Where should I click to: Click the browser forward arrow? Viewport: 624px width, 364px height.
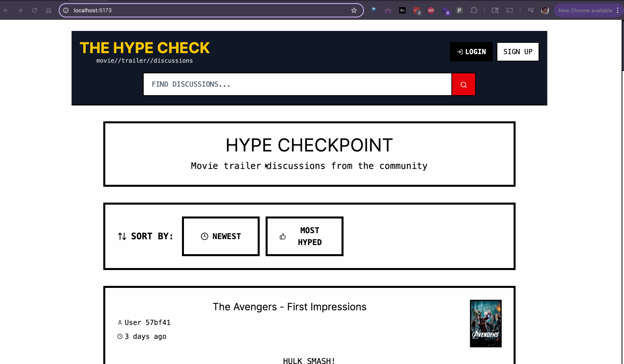[x=20, y=10]
